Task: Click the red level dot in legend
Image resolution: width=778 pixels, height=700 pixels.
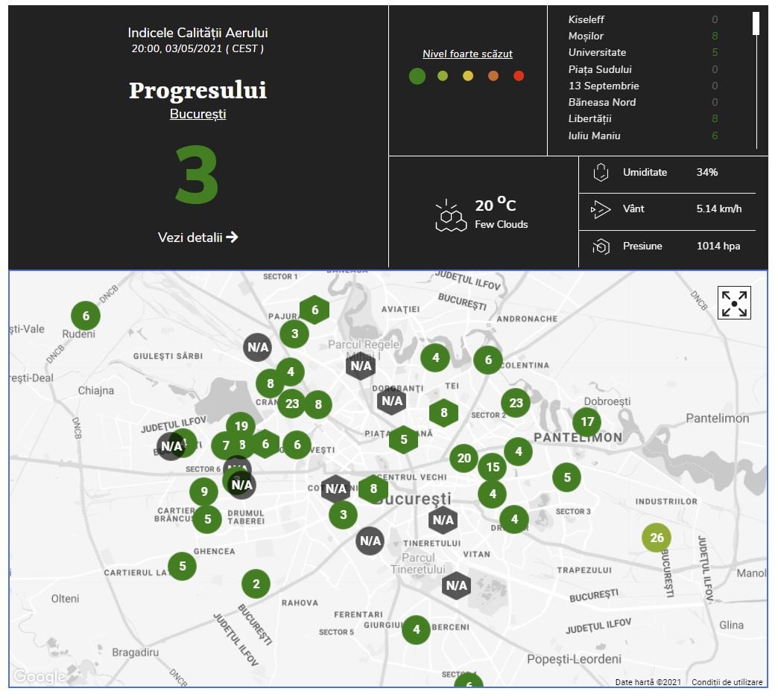Action: click(x=519, y=75)
